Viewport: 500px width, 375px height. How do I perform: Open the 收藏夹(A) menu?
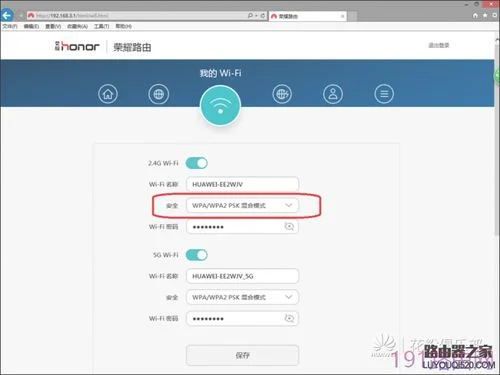tap(77, 26)
